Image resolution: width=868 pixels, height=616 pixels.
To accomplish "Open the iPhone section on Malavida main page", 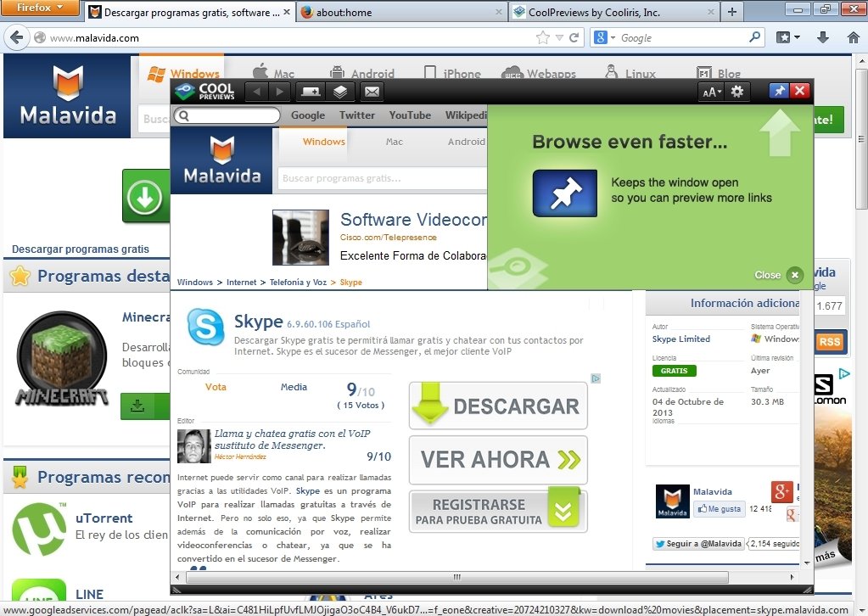I will tap(452, 73).
